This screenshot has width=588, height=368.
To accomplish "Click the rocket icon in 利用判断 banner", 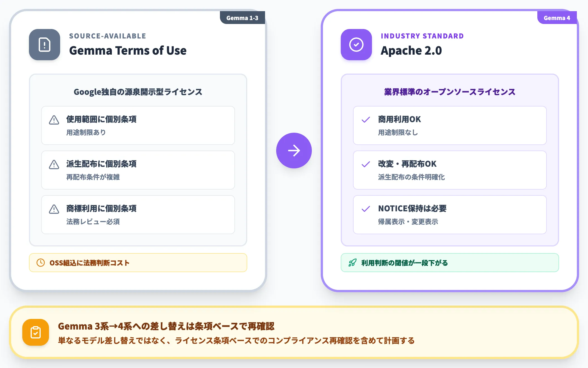I will coord(352,263).
